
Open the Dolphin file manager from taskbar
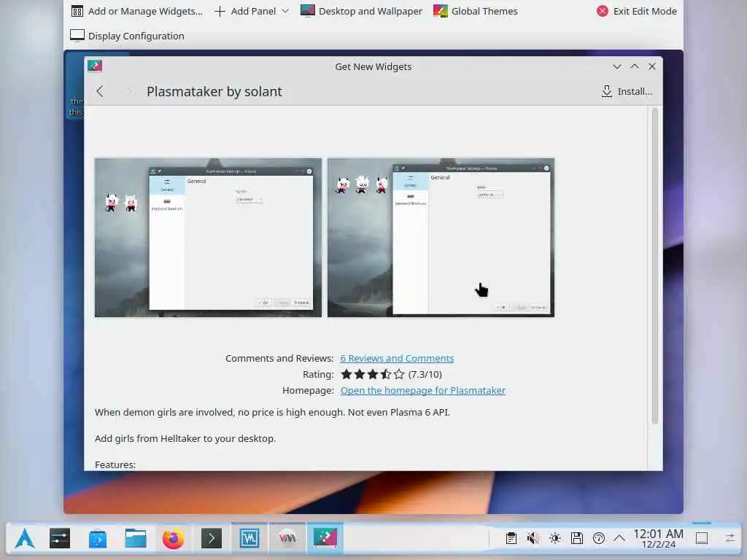pos(135,539)
